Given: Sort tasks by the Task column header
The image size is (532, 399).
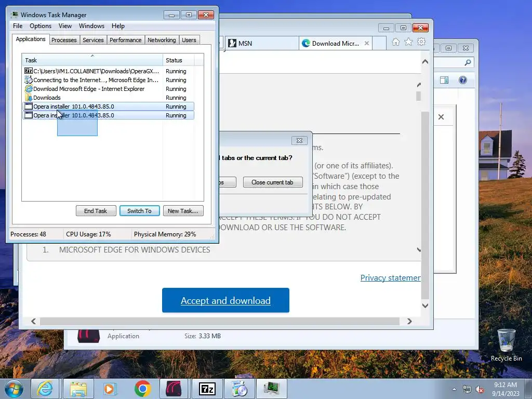Looking at the screenshot, I should tap(92, 60).
